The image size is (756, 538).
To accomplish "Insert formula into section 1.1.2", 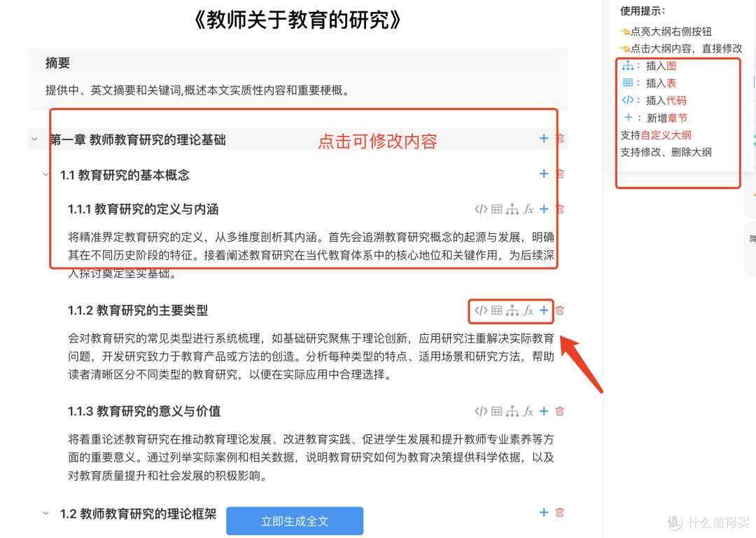I will point(528,310).
